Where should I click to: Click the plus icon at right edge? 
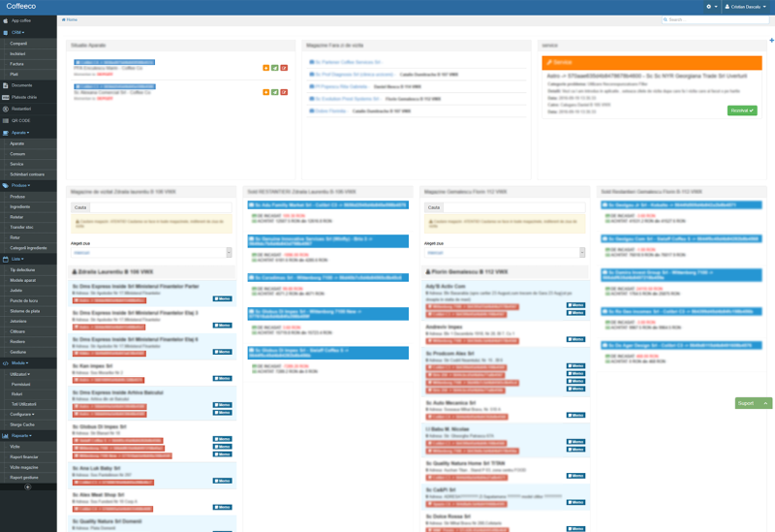(771, 41)
